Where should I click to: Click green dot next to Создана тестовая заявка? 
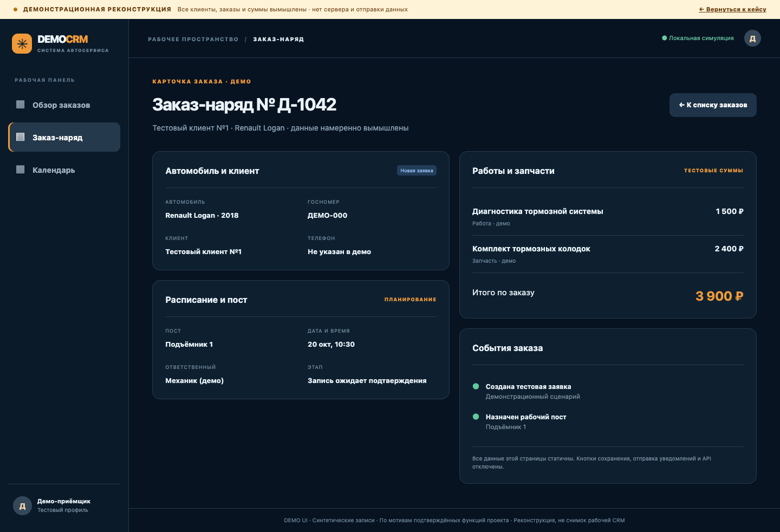[476, 386]
